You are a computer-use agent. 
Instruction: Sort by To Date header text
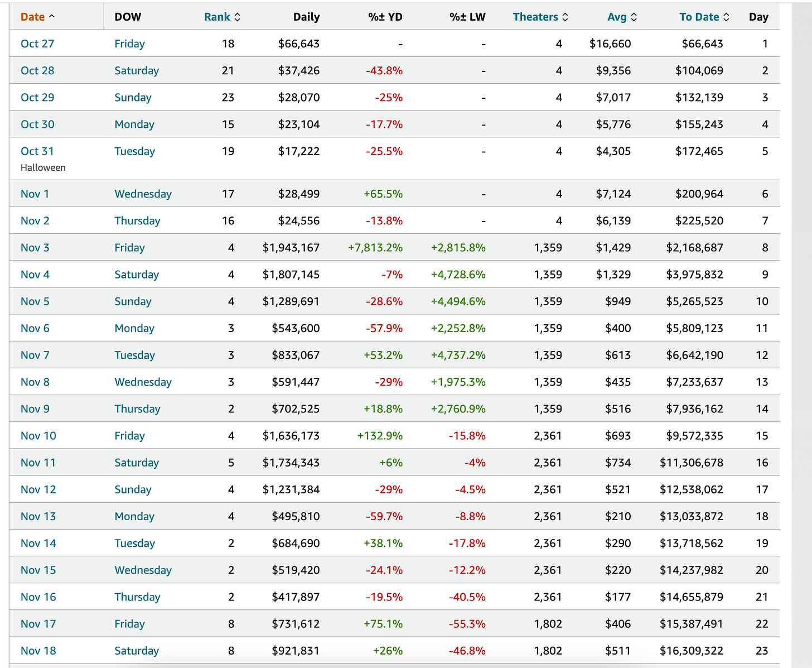pos(699,17)
